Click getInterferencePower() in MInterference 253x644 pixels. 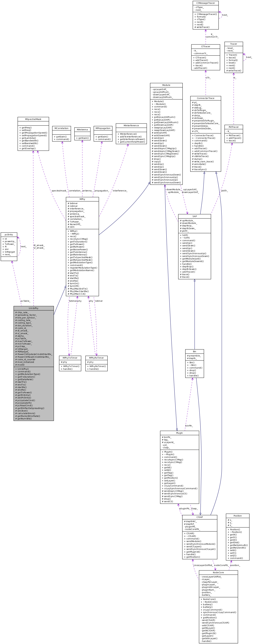(x=131, y=139)
